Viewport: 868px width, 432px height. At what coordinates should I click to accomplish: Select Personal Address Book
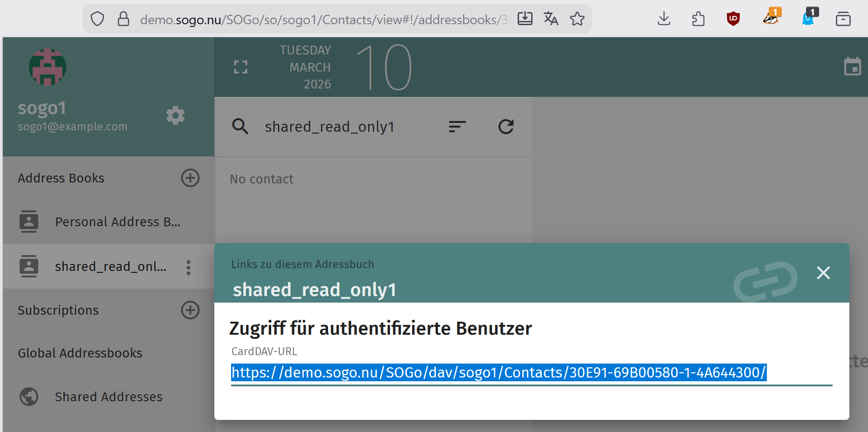[117, 222]
